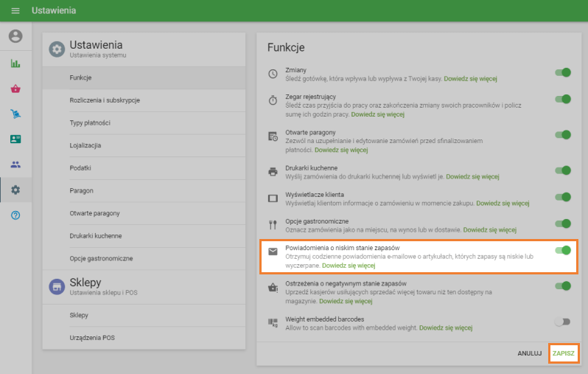Select Rozliczenia i subskrypcje menu item
588x374 pixels.
(105, 100)
